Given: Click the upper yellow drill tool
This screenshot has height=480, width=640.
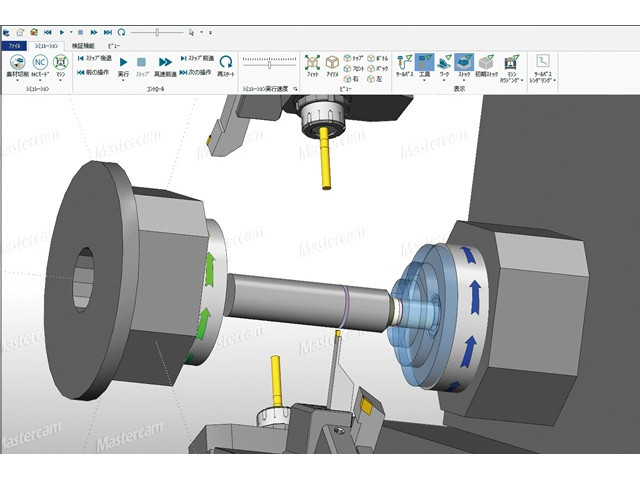Looking at the screenshot, I should pos(325,158).
